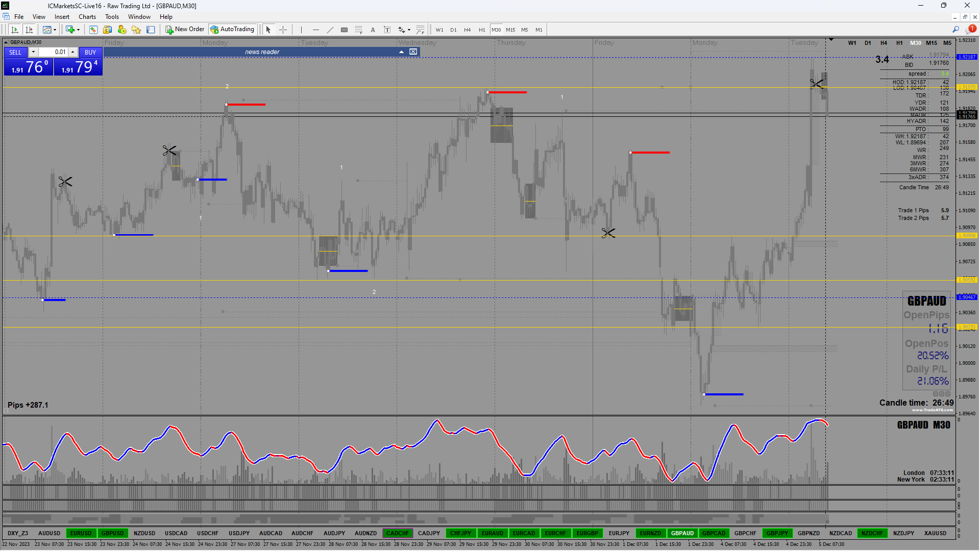Select the rectangle shape tool
This screenshot has width=980, height=551.
click(345, 30)
